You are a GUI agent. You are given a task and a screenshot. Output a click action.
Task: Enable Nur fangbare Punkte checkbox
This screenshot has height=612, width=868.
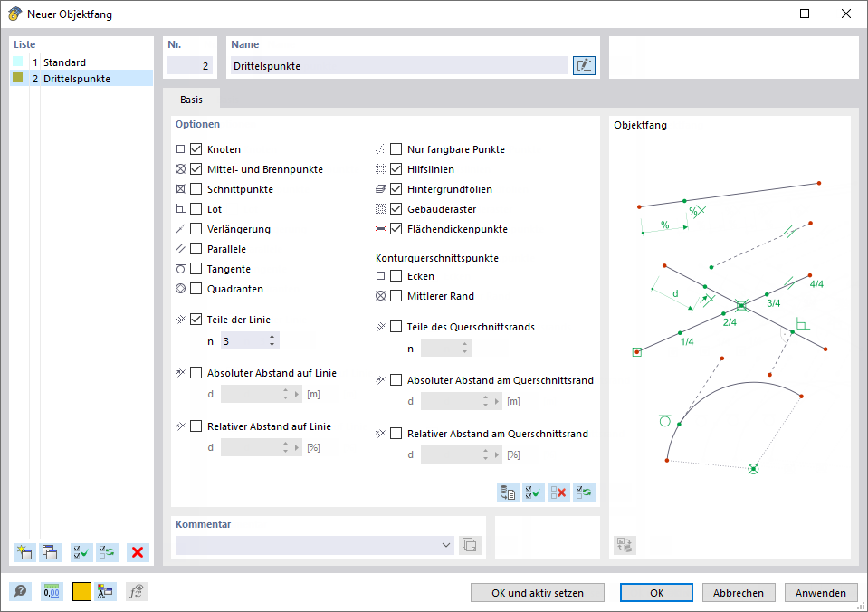pos(396,149)
